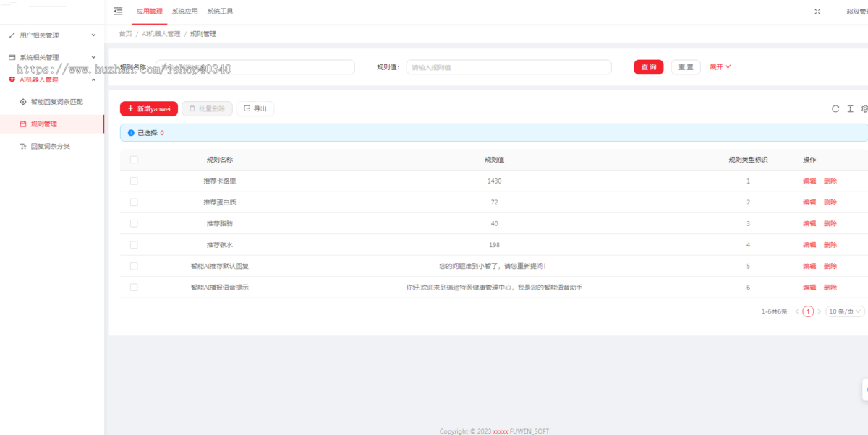
Task: Switch to the 系统应用 top tab
Action: coord(184,12)
